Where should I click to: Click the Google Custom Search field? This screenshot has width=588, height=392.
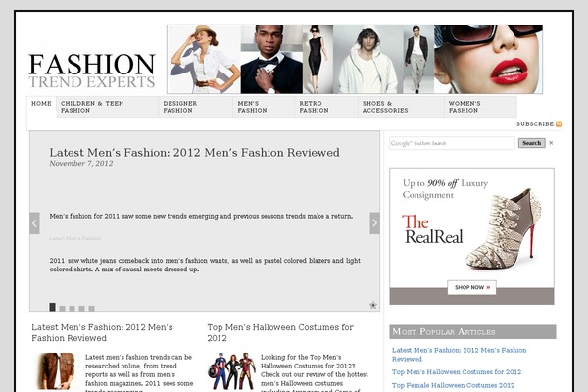(x=452, y=143)
